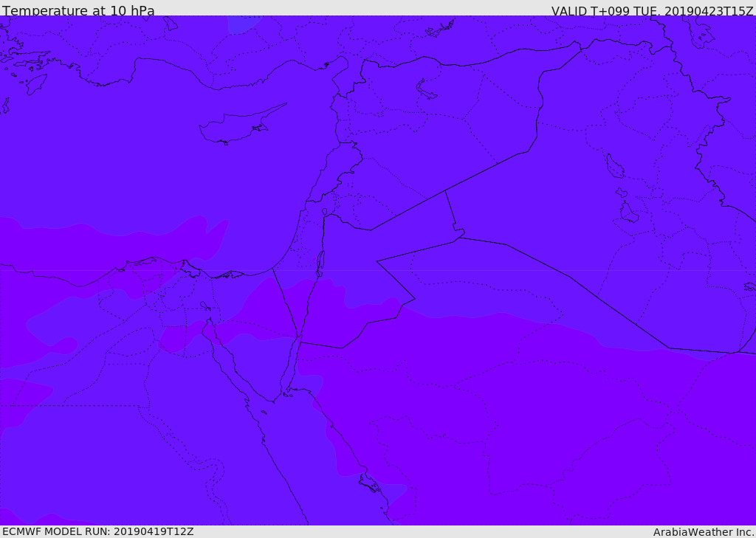Click the "Temperature at 10 hPa" title text
The height and width of the screenshot is (538, 756).
click(78, 10)
